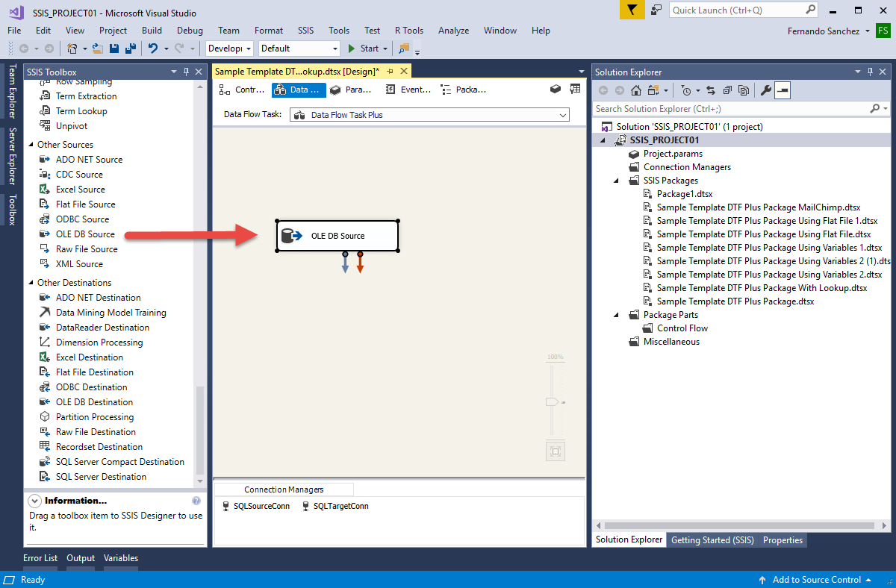Screen dimensions: 896x588
Task: Open the SSIS Toolbox icon in designer
Action: point(556,89)
